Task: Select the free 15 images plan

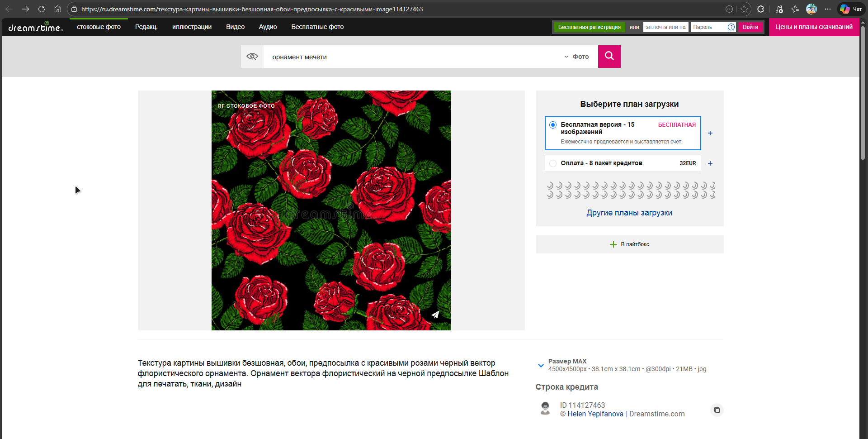Action: click(x=553, y=125)
